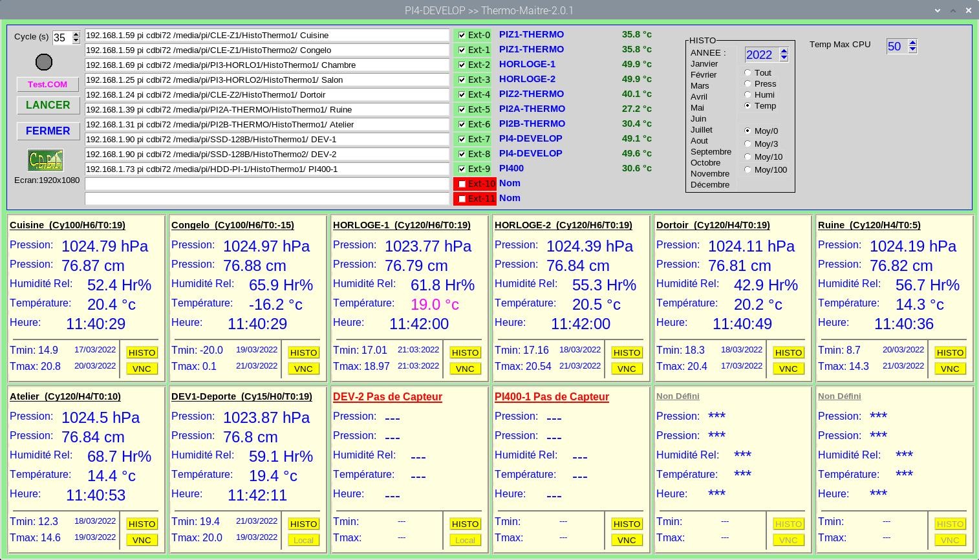Choose the Moy/3 averaging option

tap(748, 144)
